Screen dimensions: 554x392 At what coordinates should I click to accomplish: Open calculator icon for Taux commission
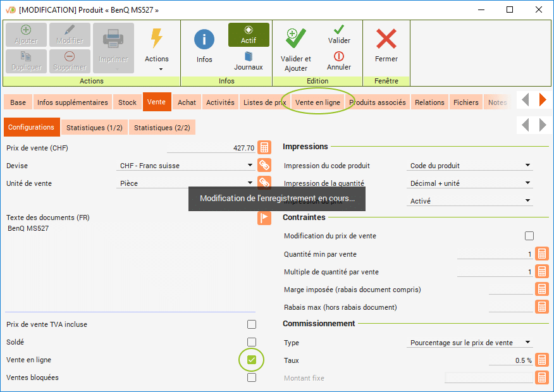(x=542, y=360)
